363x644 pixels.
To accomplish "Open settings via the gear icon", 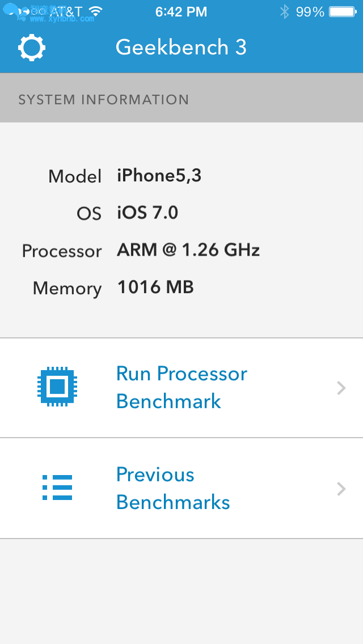I will click(x=32, y=48).
